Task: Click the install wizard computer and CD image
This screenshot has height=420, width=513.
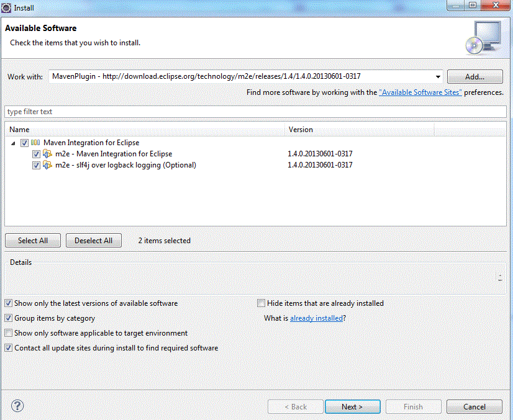Action: [x=484, y=38]
